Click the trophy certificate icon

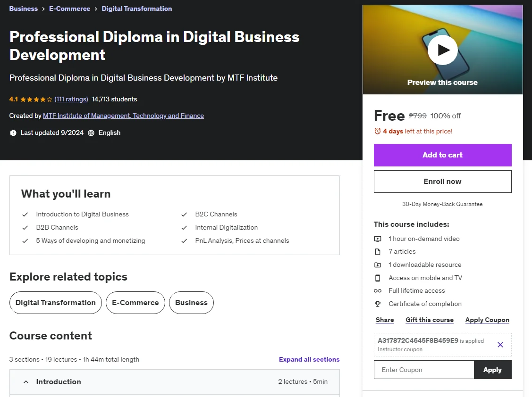point(377,304)
